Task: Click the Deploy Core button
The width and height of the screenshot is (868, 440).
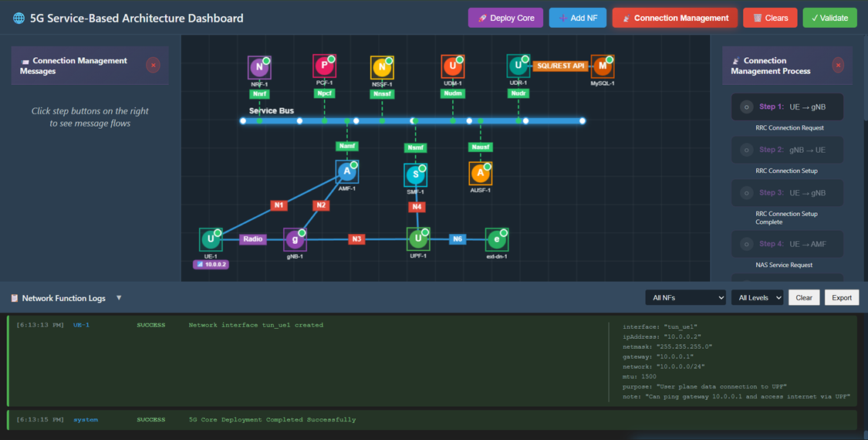Action: click(505, 18)
